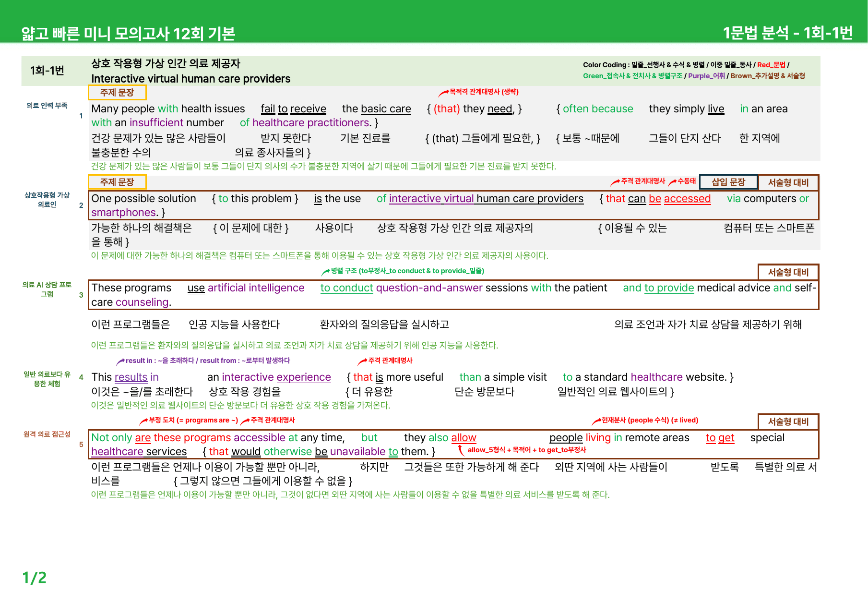
Task: Click the 'allow_5형식 + 목적어 + to get_to부정사' note
Action: point(526,450)
